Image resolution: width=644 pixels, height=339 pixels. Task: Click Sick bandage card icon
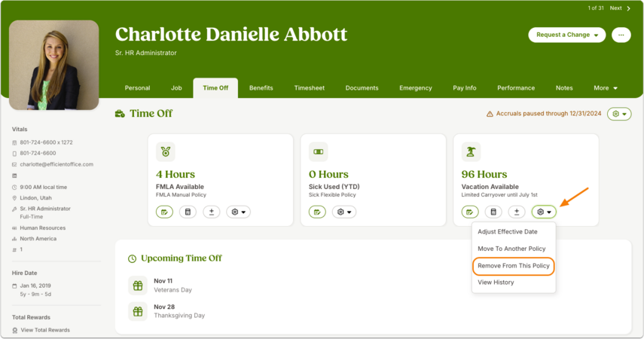pos(319,152)
